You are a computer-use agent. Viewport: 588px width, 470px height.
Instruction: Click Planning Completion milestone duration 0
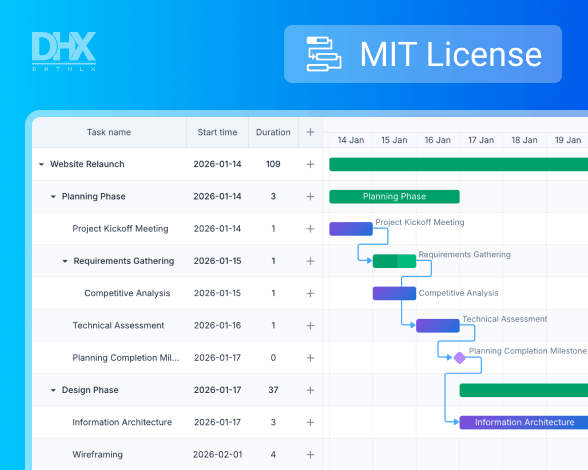tap(273, 358)
